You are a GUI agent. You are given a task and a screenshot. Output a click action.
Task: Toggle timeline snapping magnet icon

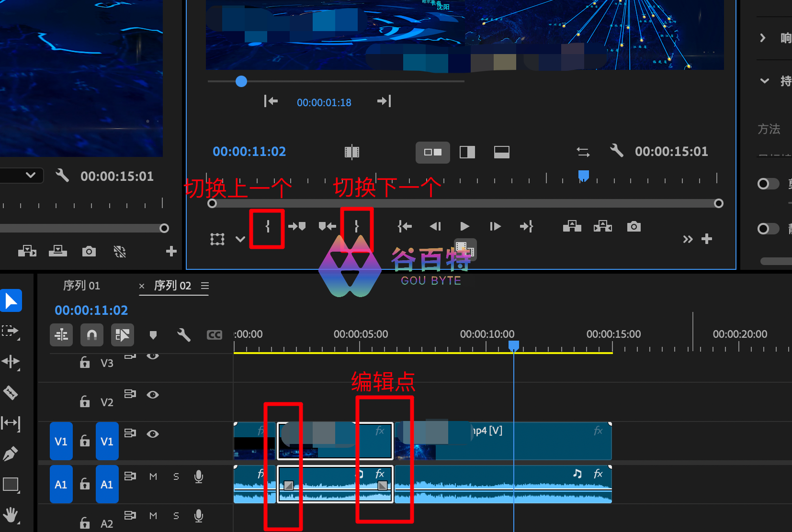pos(91,335)
